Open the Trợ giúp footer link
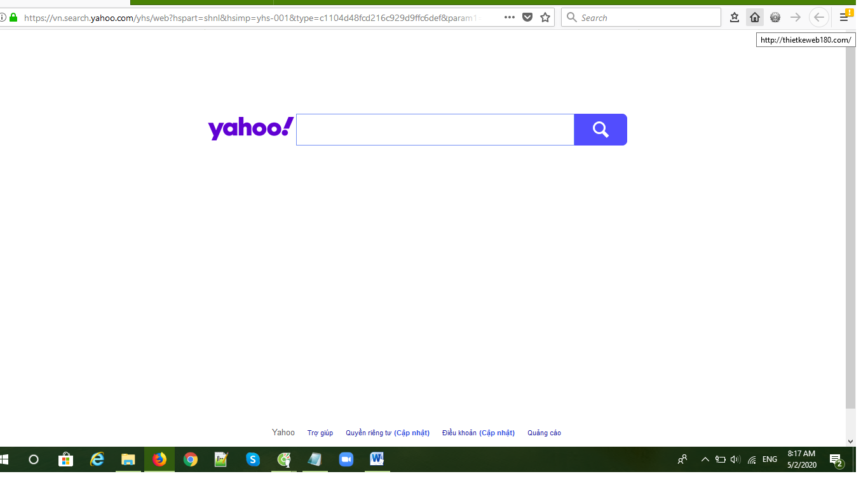Image resolution: width=868 pixels, height=488 pixels. tap(320, 433)
